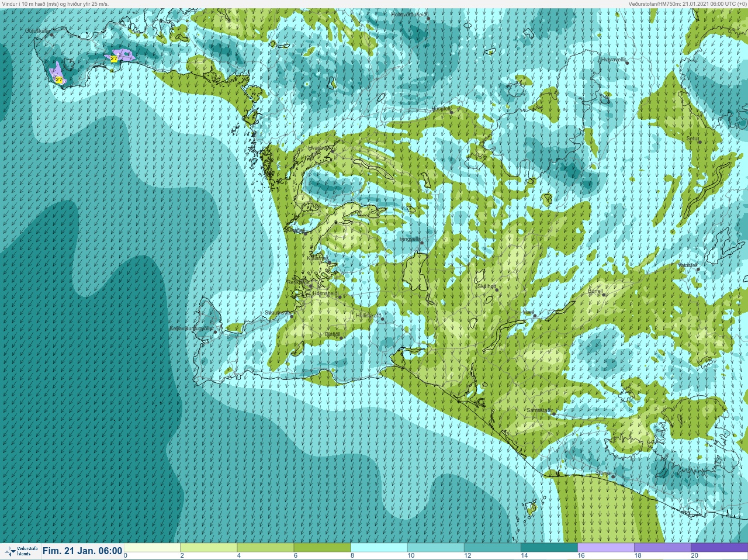The width and height of the screenshot is (748, 560).
Task: Click the Kjalarnes station label
Action: click(318, 258)
